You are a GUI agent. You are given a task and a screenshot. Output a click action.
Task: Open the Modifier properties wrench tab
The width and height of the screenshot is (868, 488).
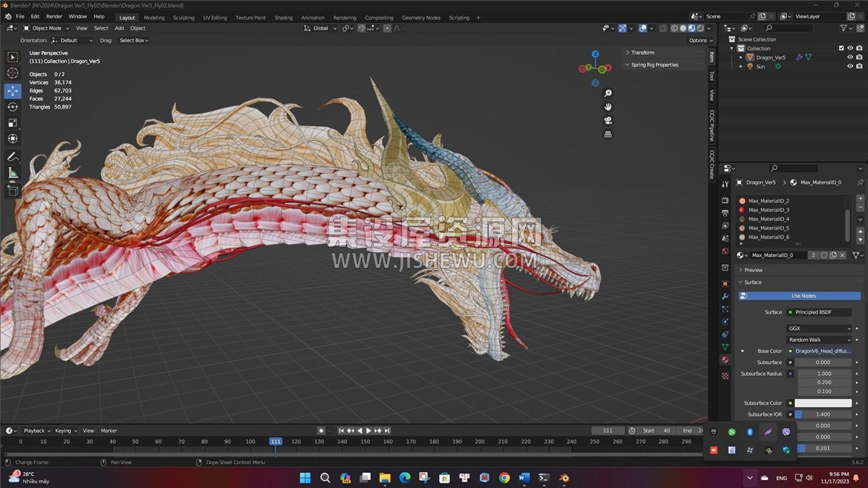point(725,296)
